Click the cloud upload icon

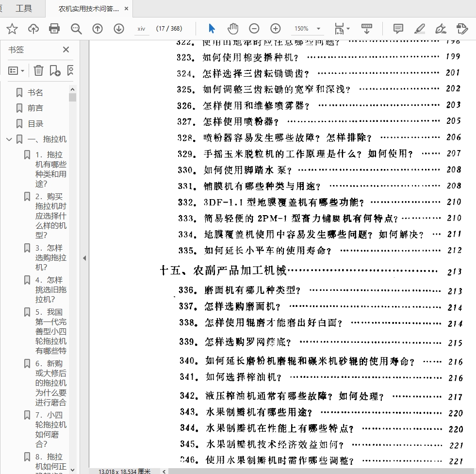click(33, 29)
